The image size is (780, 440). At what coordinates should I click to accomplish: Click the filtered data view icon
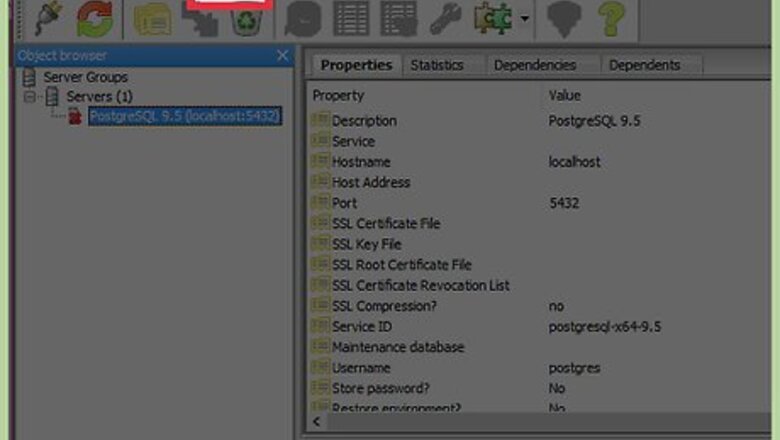[398, 18]
